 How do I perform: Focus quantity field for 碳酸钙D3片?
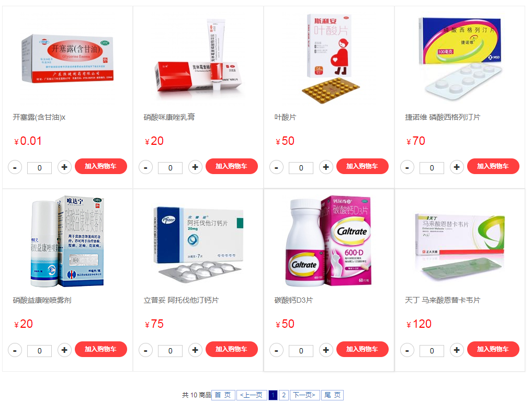301,351
